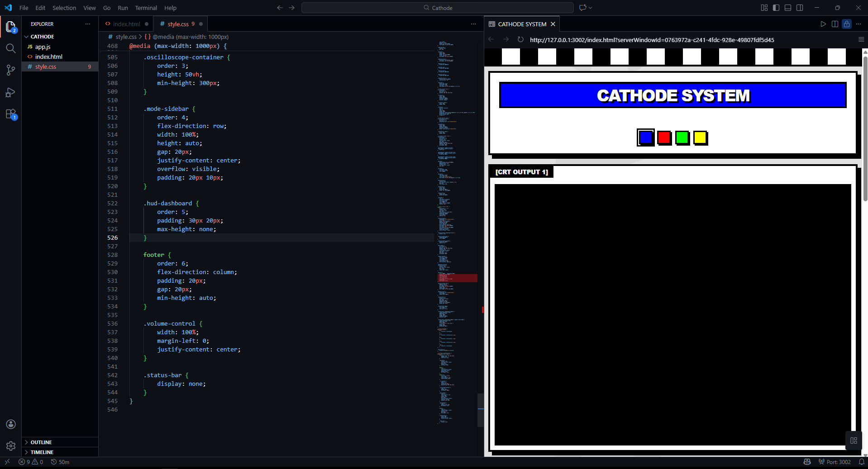Open the Manage settings gear
The height and width of the screenshot is (469, 868).
(x=11, y=446)
